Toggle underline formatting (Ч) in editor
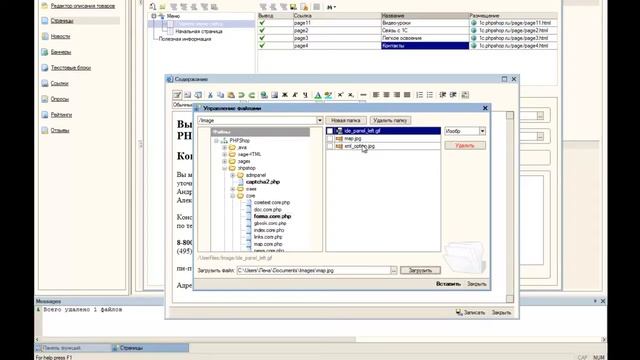Viewport: 640px width, 360px height. click(305, 95)
